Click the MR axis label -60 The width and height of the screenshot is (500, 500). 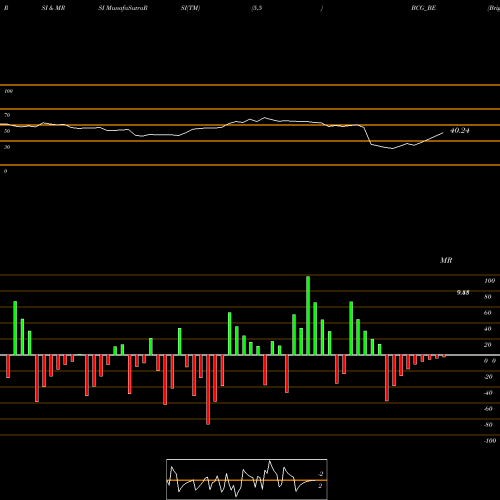pos(488,409)
